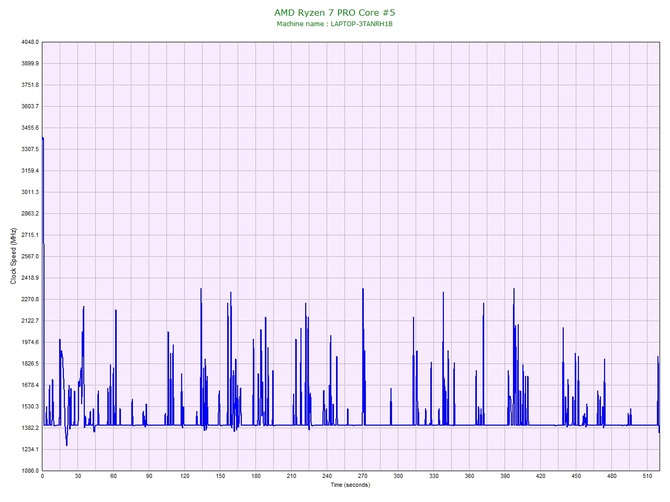Click the 270 time axis tick label
Screen dimensions: 670x502
[x=363, y=476]
